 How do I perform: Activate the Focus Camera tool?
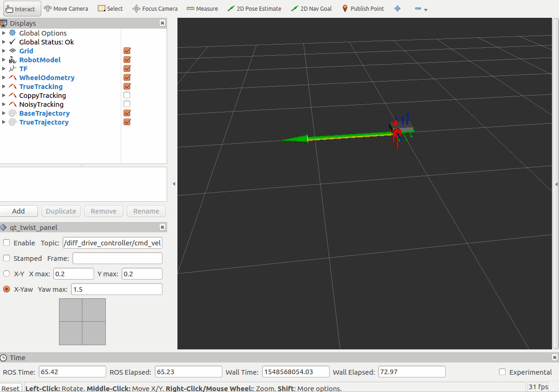click(155, 8)
